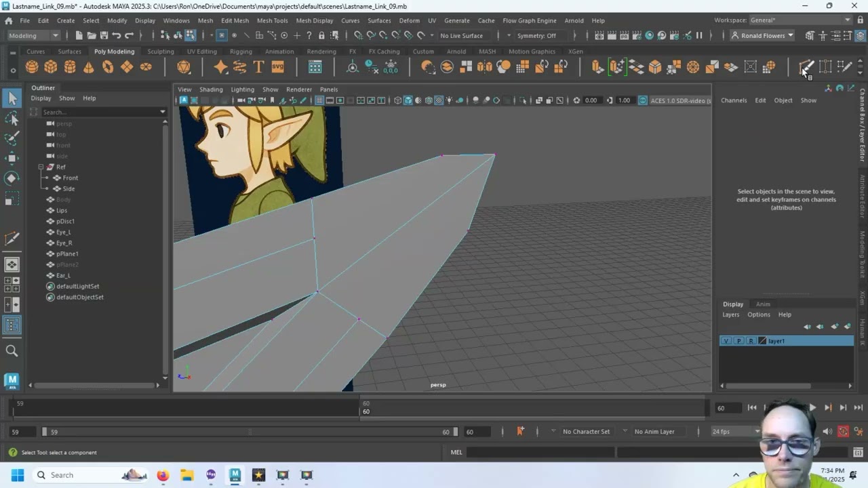
Task: Go to end of playback range
Action: pos(858,407)
